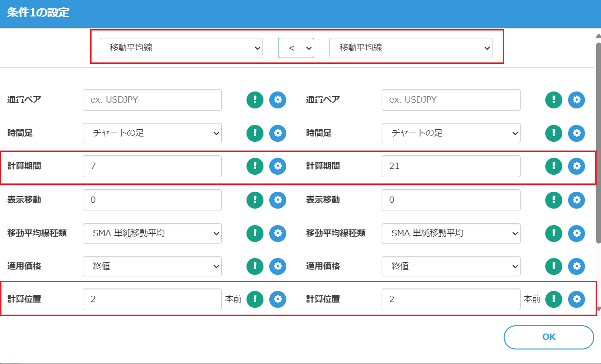
Task: Open the left 移動平均線 indicator dropdown
Action: 181,48
